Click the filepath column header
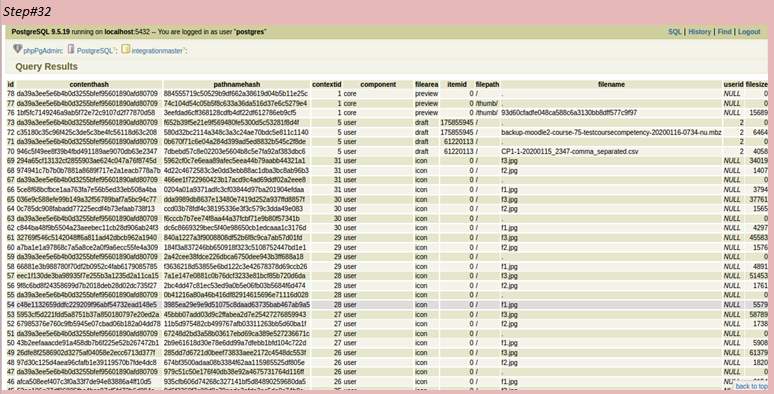Viewport: 774px width, 394px height. [x=487, y=84]
